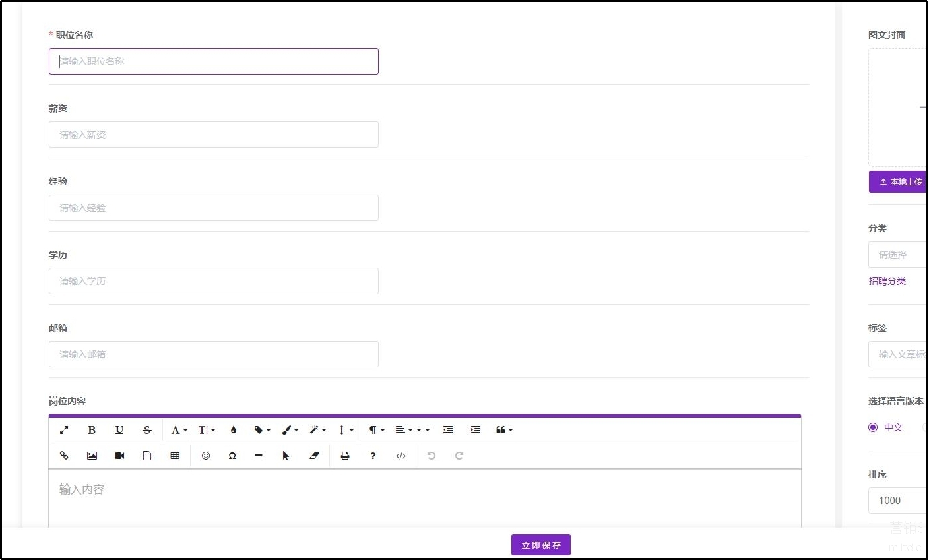Insert a table into the editor
The width and height of the screenshot is (929, 560).
[x=175, y=456]
